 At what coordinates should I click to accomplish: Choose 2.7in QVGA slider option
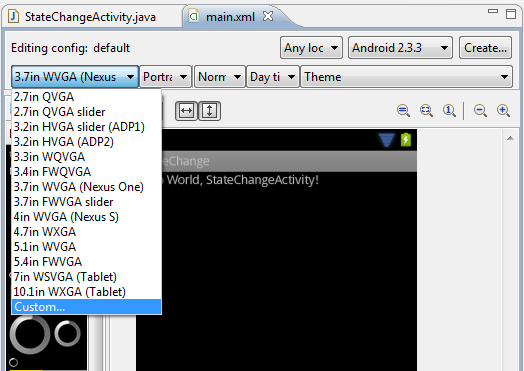tap(86, 112)
